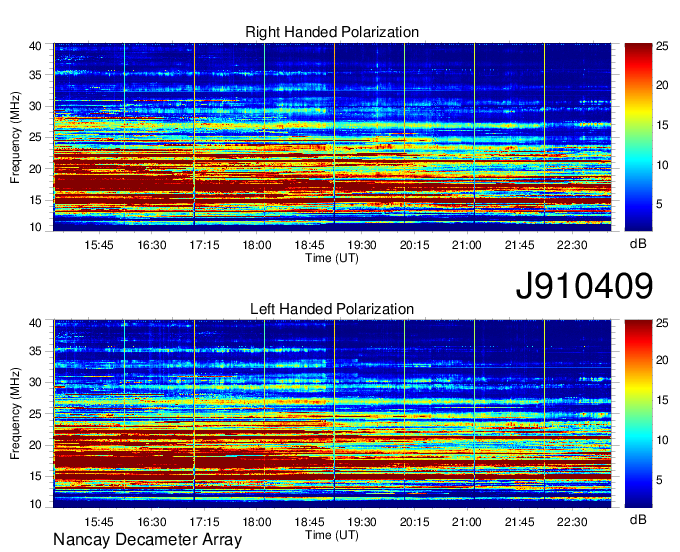Click the 20 dB tick on the right-handed colorbar
Viewport: 680px width, 552px height.
point(662,85)
